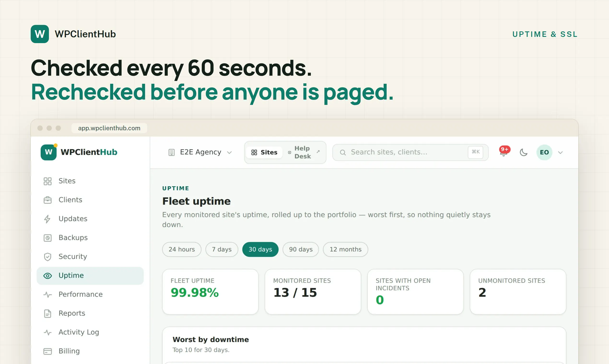This screenshot has height=364, width=609.
Task: Open Performance in the sidebar
Action: (90, 295)
